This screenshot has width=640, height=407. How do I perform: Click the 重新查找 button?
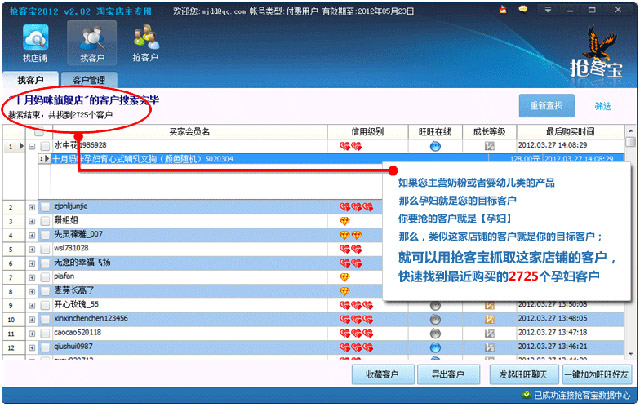point(547,106)
